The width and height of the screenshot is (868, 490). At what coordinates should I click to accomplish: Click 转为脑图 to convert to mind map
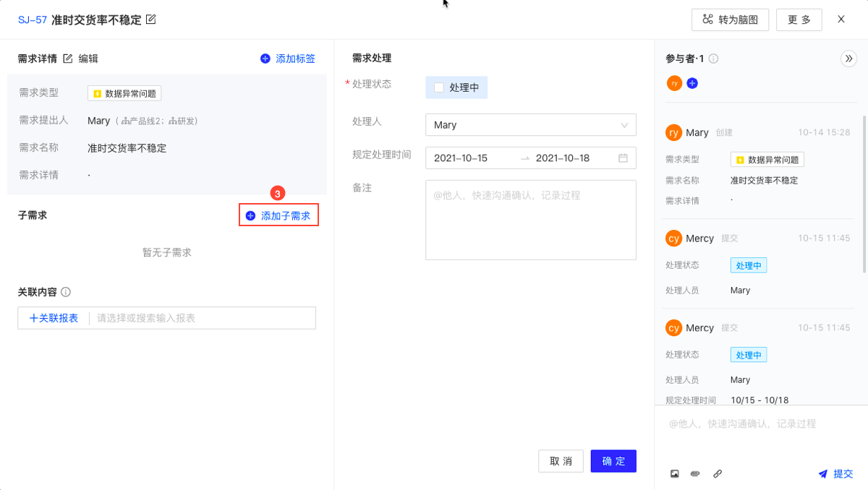729,20
